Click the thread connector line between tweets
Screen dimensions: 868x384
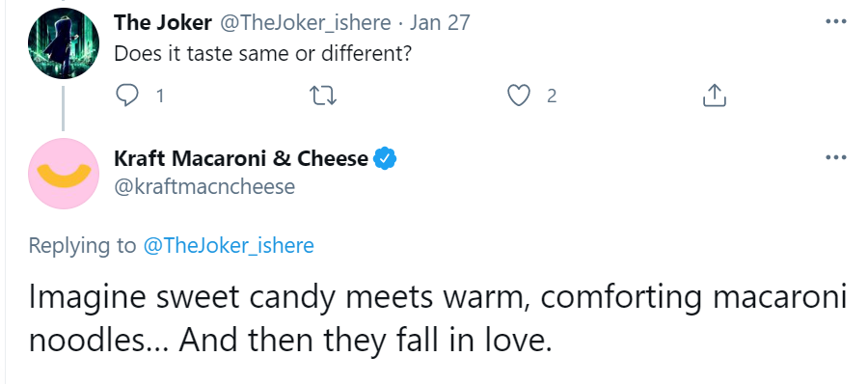click(x=63, y=109)
